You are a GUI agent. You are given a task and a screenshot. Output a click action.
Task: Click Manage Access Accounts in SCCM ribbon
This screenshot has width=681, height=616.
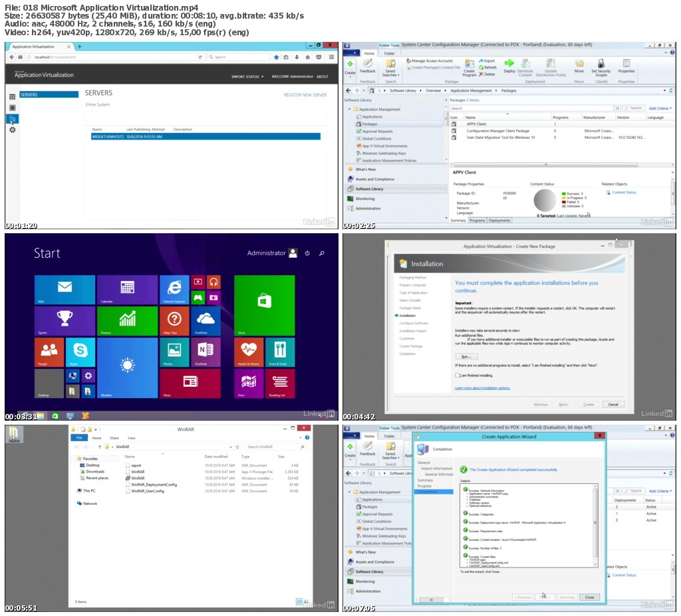coord(430,61)
